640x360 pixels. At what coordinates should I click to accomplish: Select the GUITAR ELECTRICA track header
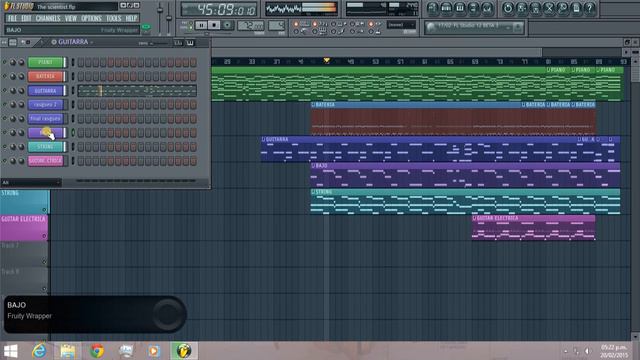(x=24, y=228)
